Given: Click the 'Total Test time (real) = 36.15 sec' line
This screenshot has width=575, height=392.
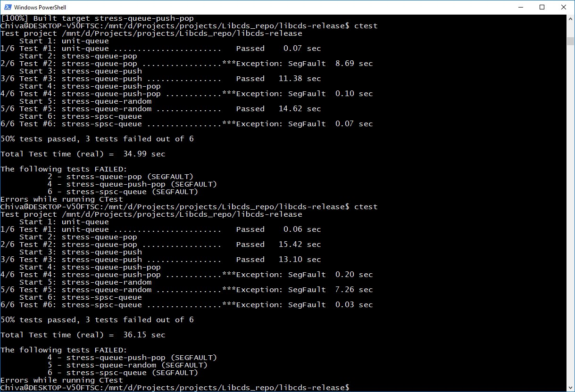Looking at the screenshot, I should coord(83,335).
